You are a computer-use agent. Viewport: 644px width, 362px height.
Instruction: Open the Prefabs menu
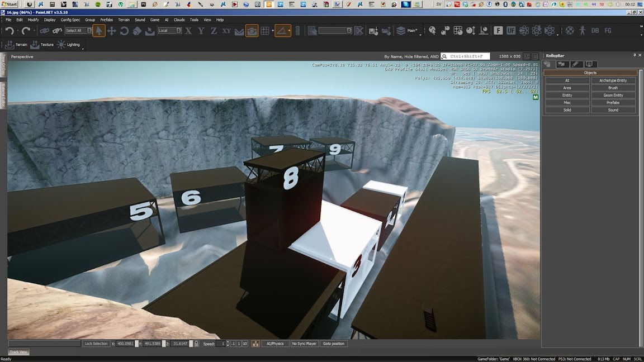pyautogui.click(x=106, y=20)
